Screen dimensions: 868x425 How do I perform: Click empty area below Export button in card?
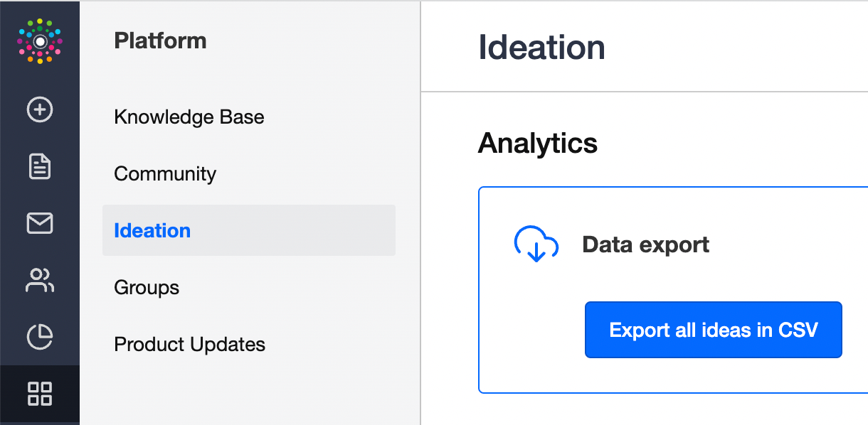click(714, 375)
